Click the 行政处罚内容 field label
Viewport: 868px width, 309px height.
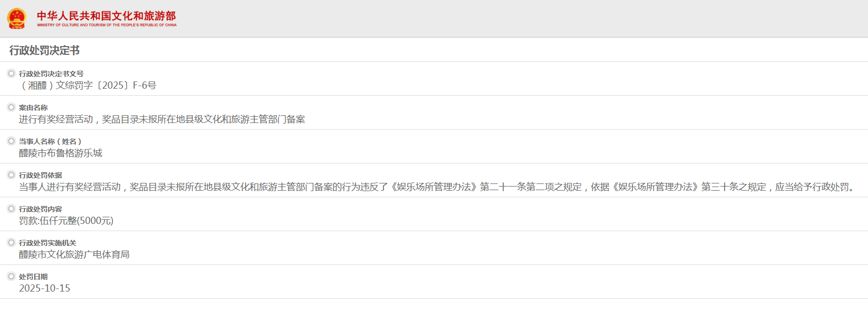[x=41, y=209]
